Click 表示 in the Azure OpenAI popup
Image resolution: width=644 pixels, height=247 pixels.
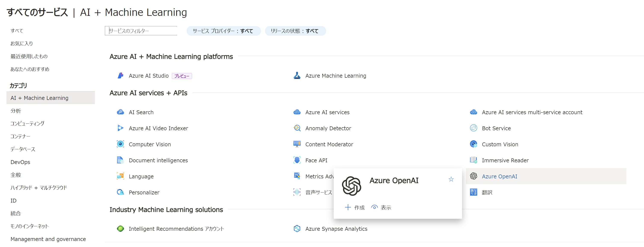tap(381, 207)
